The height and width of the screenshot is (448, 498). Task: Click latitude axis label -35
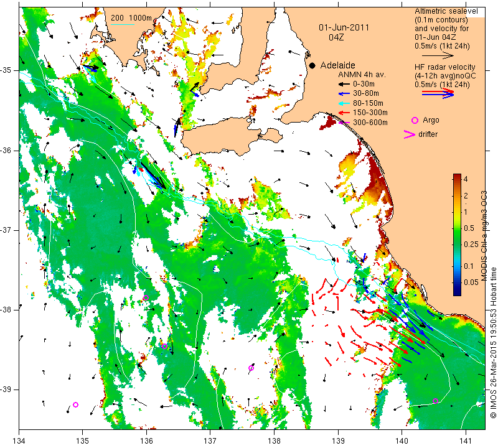pyautogui.click(x=6, y=70)
